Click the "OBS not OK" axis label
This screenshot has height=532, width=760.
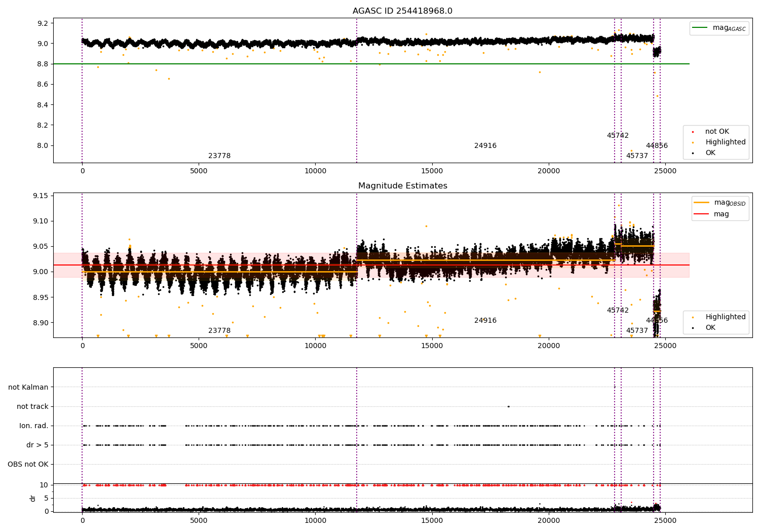(x=28, y=464)
